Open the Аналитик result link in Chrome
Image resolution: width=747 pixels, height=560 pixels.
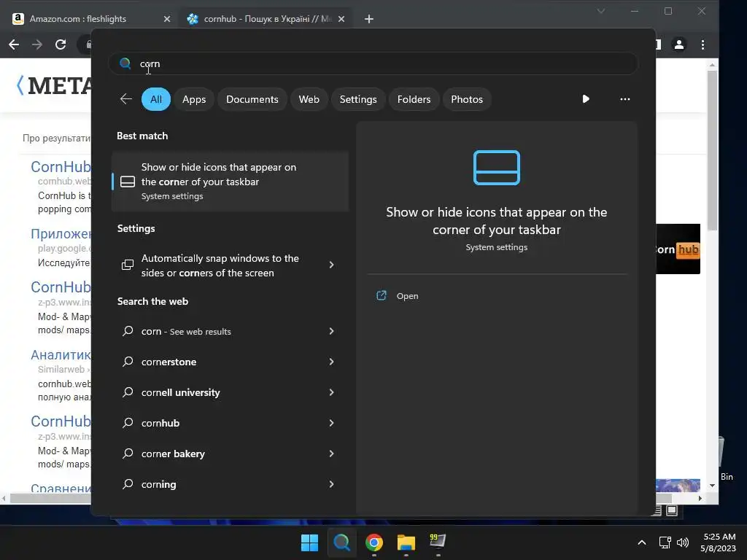(x=61, y=355)
